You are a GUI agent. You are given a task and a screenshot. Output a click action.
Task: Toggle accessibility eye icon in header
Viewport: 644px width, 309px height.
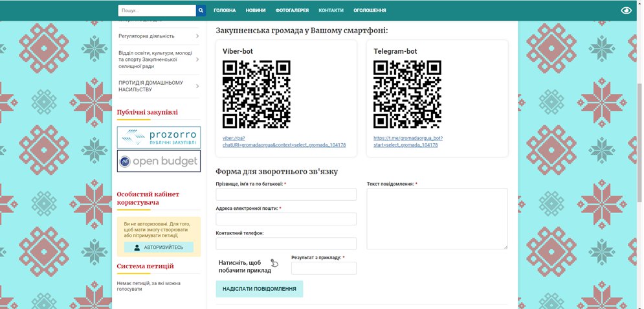pyautogui.click(x=626, y=10)
